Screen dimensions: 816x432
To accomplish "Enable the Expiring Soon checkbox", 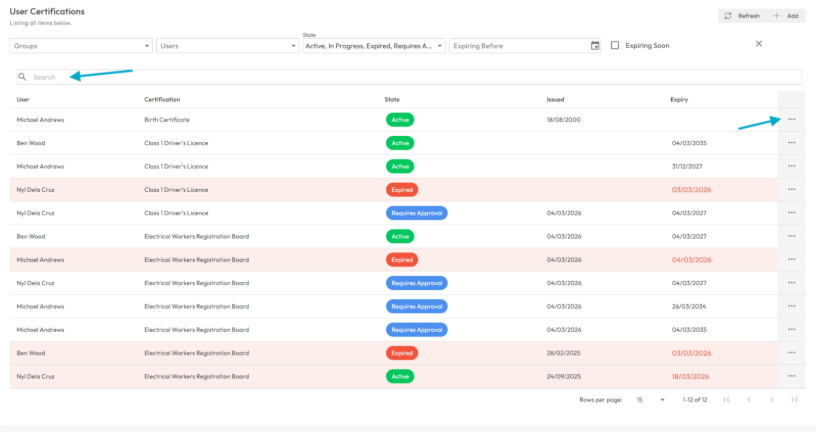I will coord(615,46).
